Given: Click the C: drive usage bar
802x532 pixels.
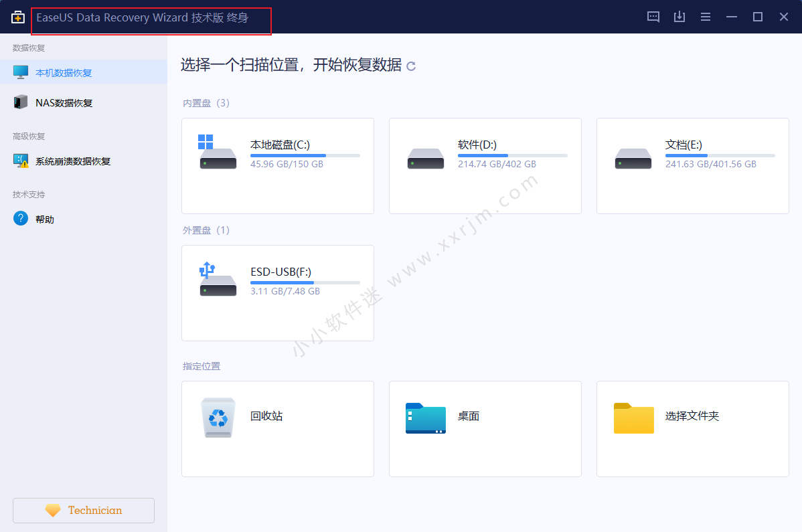Looking at the screenshot, I should [x=305, y=155].
